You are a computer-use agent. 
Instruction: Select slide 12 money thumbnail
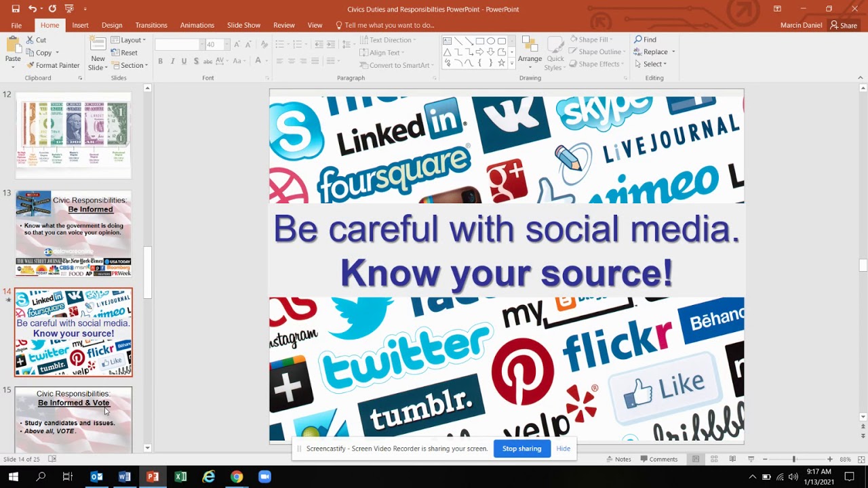point(73,135)
